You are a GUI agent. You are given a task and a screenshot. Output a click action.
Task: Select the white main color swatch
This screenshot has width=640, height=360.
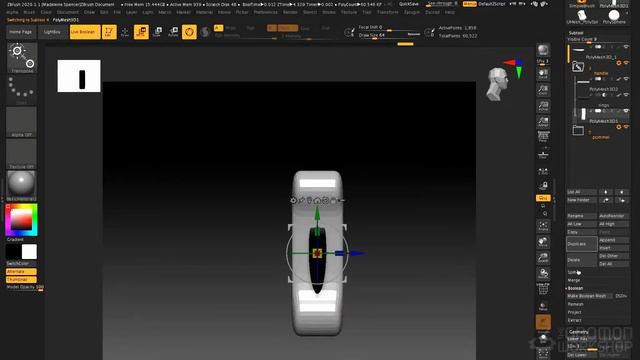(29, 252)
